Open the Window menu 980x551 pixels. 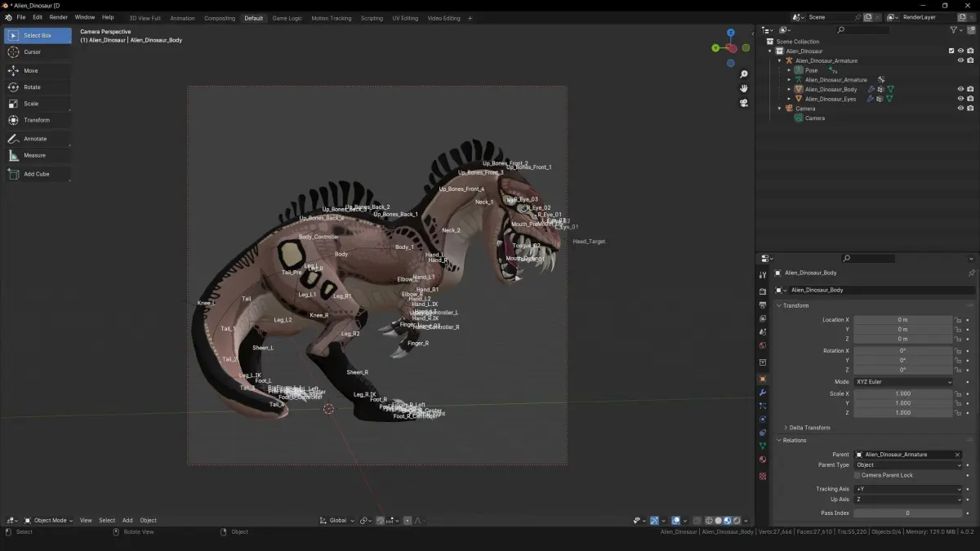coord(85,17)
